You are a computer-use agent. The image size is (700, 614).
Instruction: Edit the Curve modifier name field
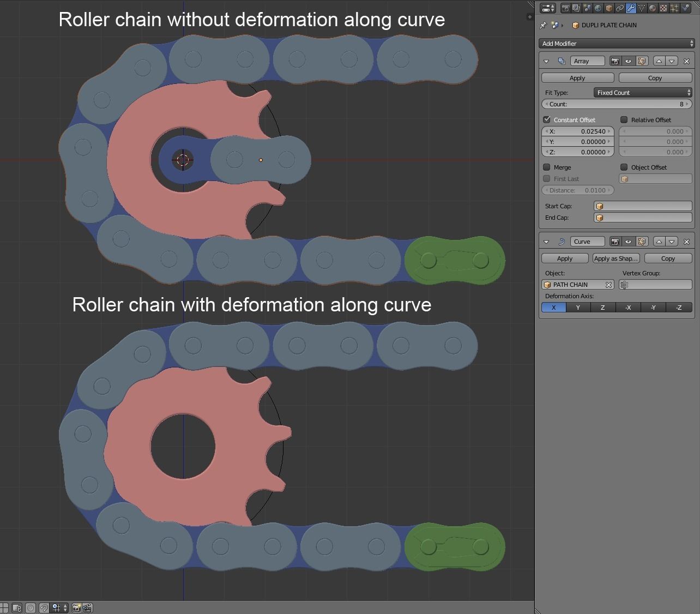coord(588,242)
